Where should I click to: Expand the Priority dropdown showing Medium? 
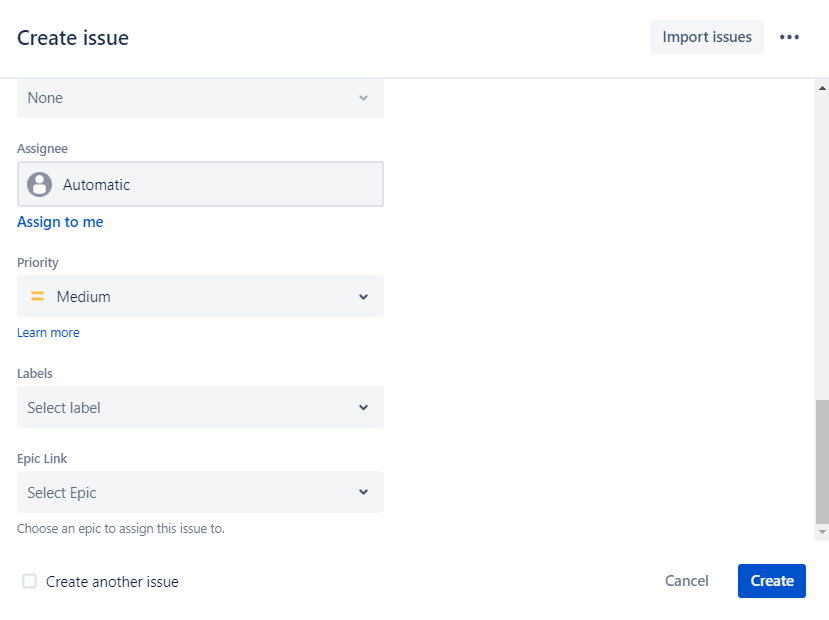pyautogui.click(x=200, y=297)
